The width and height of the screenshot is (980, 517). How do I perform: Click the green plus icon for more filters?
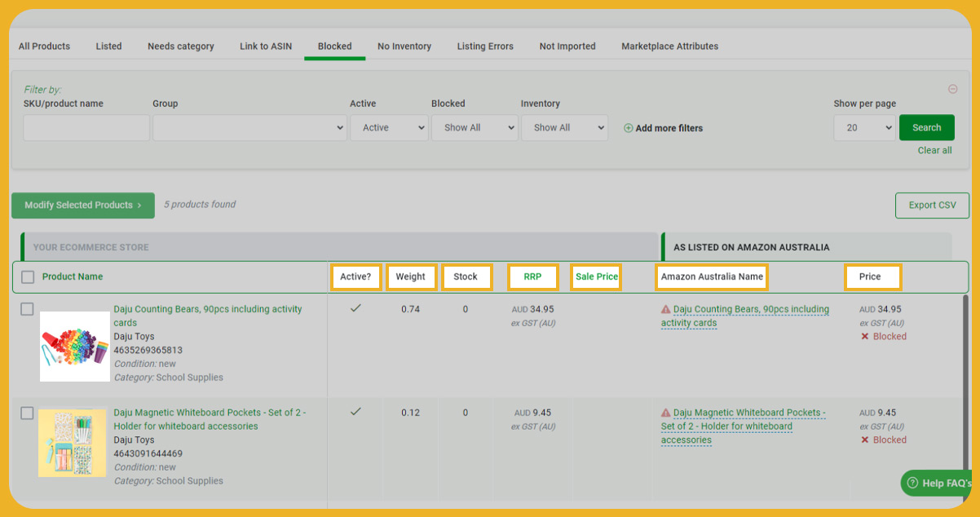click(628, 128)
